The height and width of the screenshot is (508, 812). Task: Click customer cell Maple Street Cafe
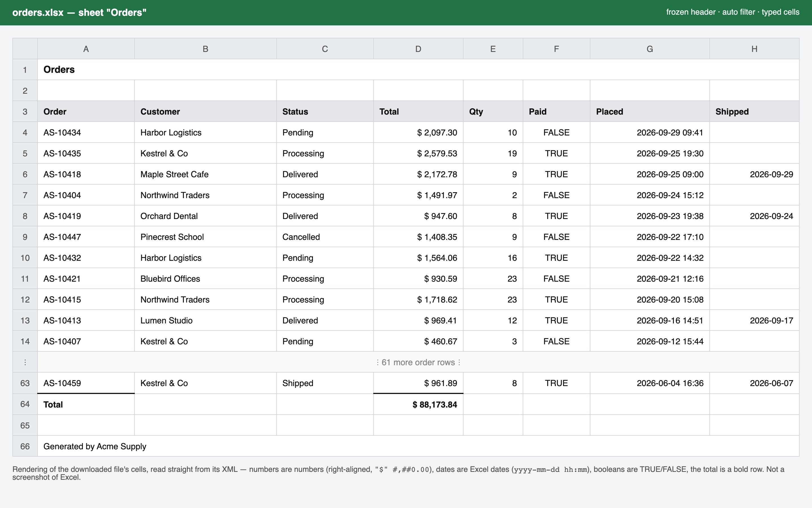pyautogui.click(x=205, y=174)
